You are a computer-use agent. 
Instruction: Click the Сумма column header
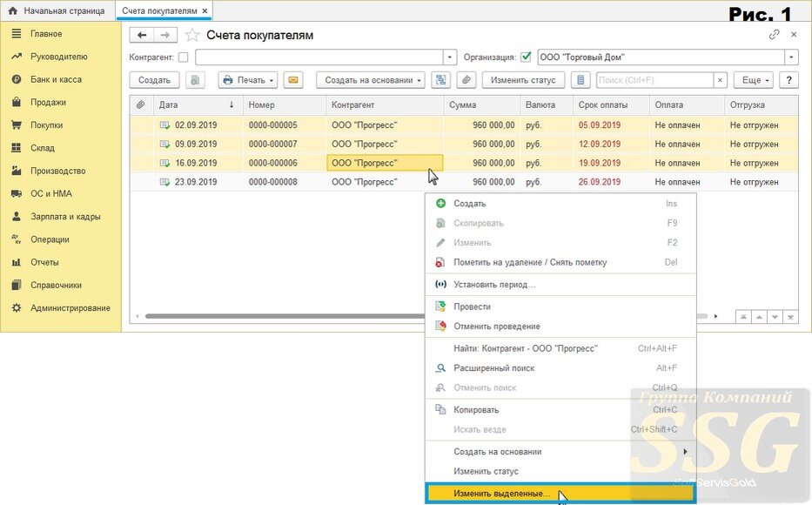pyautogui.click(x=481, y=104)
